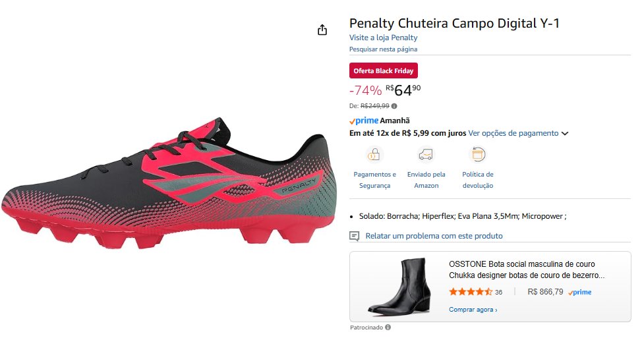Click the share icon above the product image

[x=322, y=30]
